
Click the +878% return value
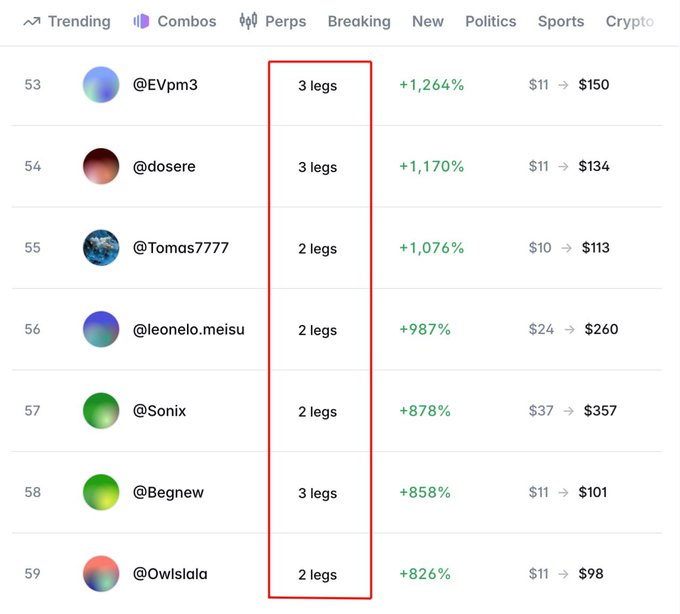pyautogui.click(x=425, y=411)
